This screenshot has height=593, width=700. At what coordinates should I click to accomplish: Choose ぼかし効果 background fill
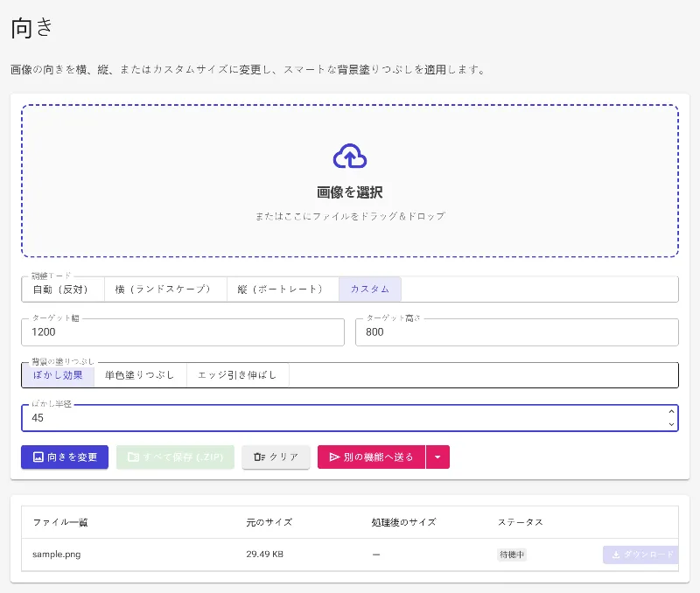pyautogui.click(x=58, y=375)
